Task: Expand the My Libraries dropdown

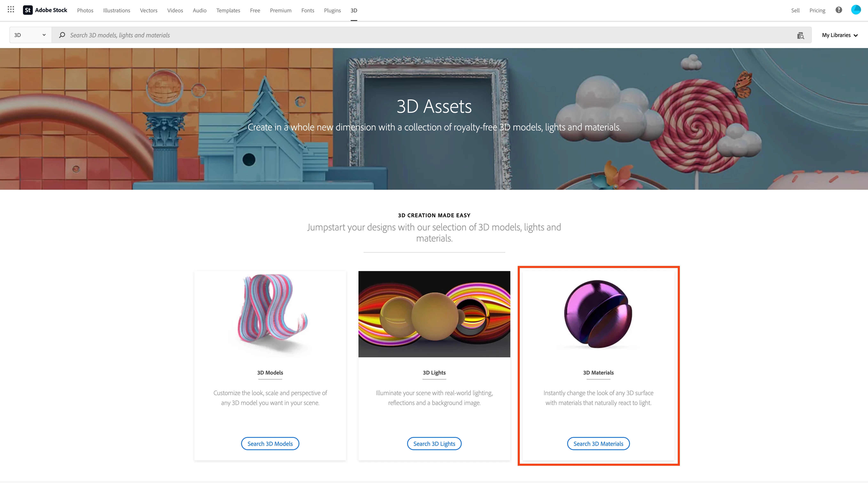Action: [x=839, y=35]
